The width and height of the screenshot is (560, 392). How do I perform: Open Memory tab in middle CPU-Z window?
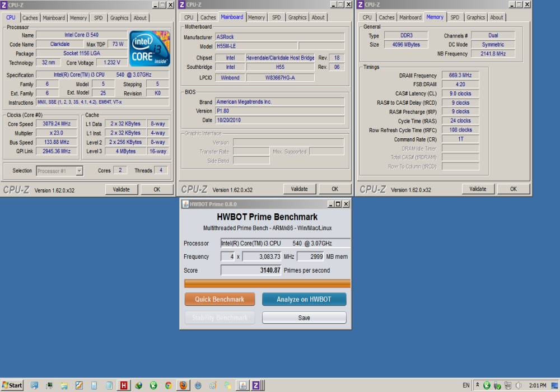coord(256,17)
